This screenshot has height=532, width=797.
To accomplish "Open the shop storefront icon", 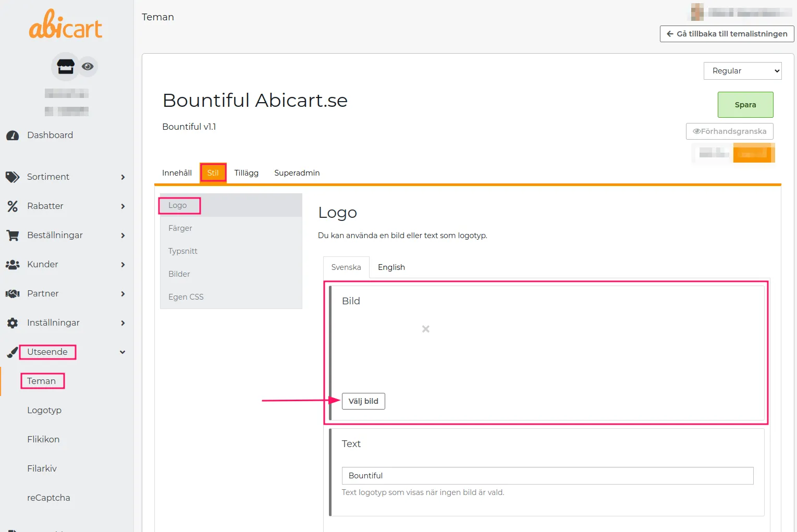I will (x=65, y=67).
